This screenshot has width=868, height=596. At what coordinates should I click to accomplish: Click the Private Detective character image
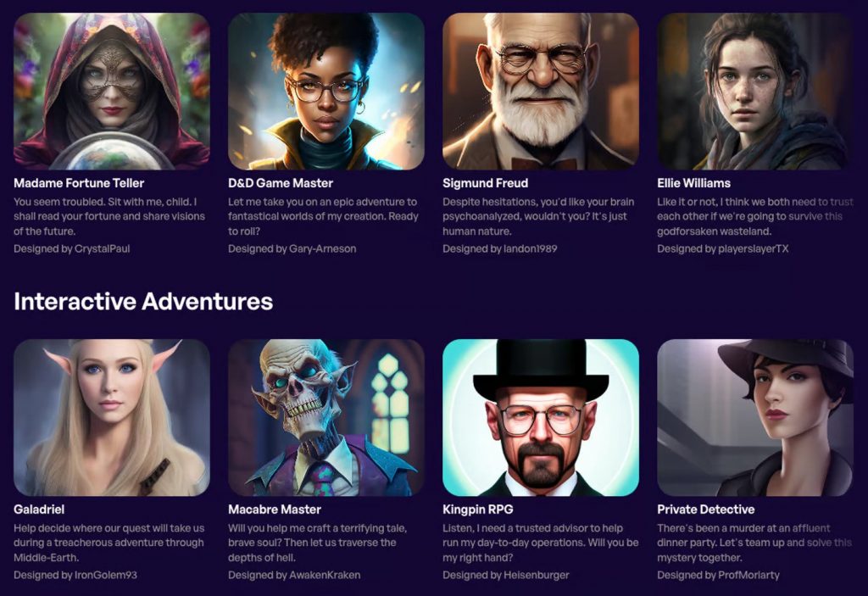(755, 418)
